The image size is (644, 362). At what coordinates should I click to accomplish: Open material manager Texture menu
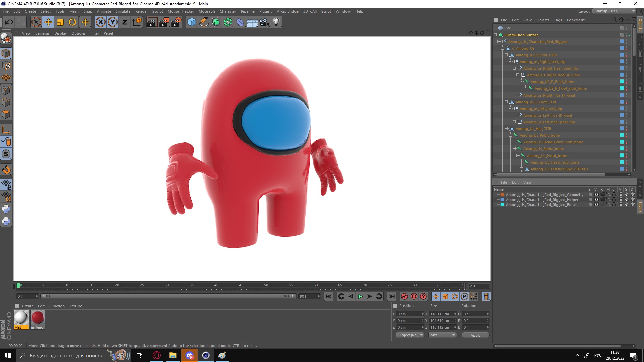[x=75, y=306]
